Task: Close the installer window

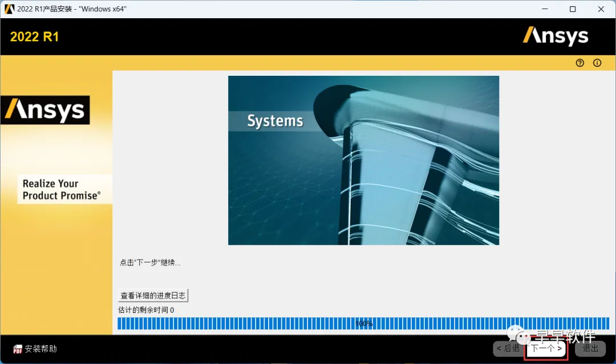Action: (x=601, y=9)
